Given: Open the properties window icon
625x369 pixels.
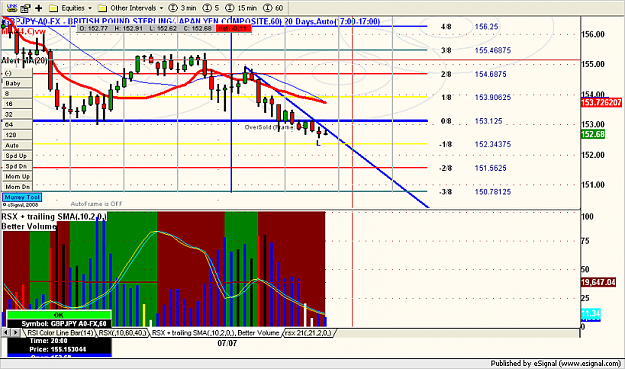Looking at the screenshot, I should (25, 8).
